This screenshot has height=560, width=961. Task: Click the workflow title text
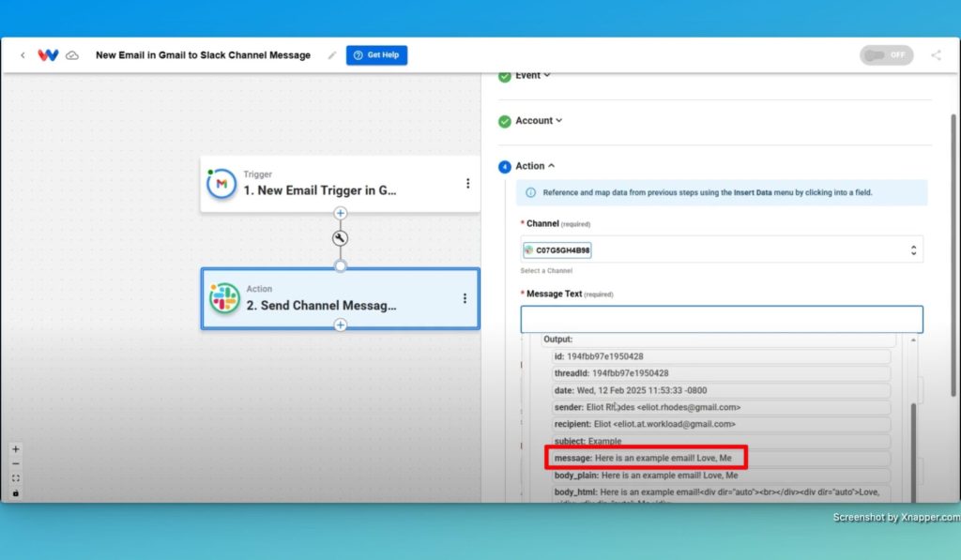[x=203, y=55]
